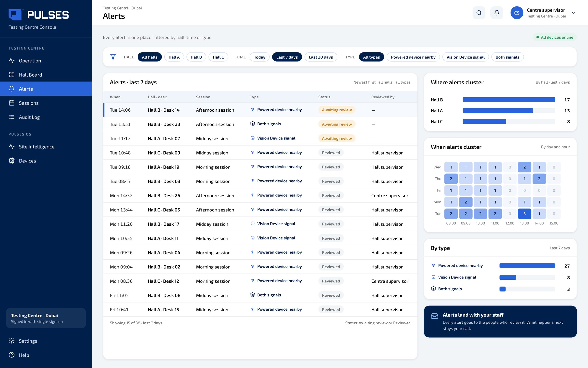Click the Both signals layers icon in By type

pyautogui.click(x=433, y=289)
